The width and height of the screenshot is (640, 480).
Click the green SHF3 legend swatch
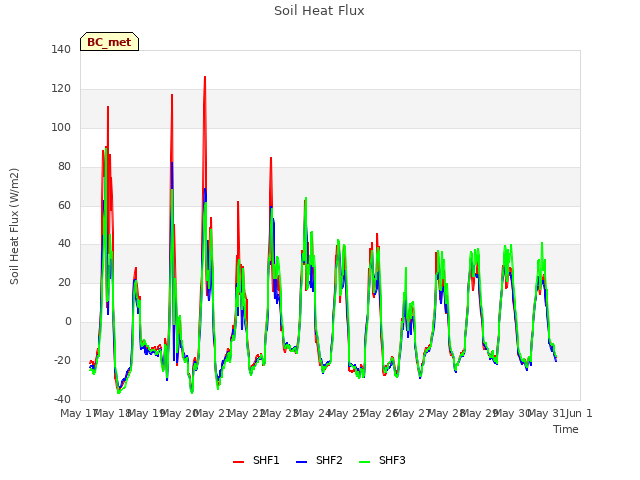(364, 462)
